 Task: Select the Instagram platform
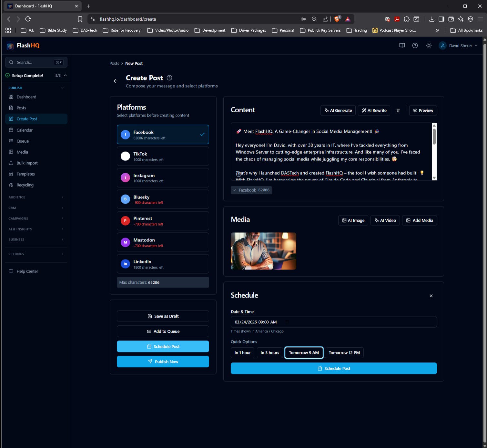click(x=163, y=178)
